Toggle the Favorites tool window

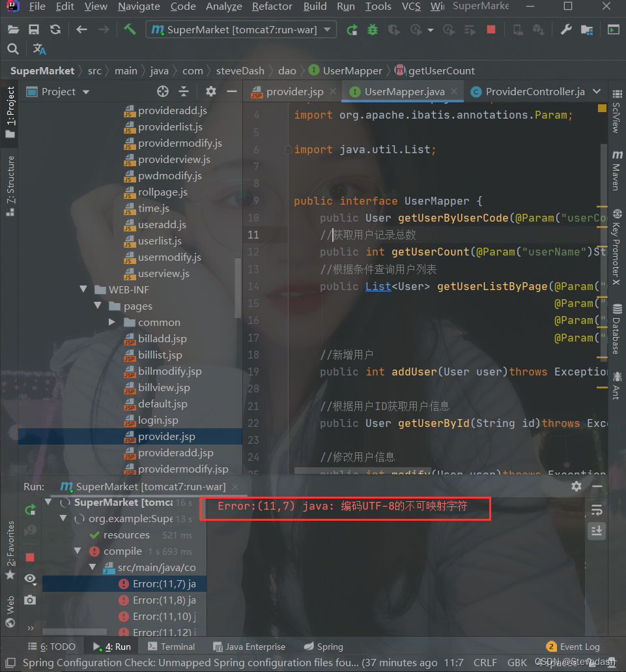10,550
